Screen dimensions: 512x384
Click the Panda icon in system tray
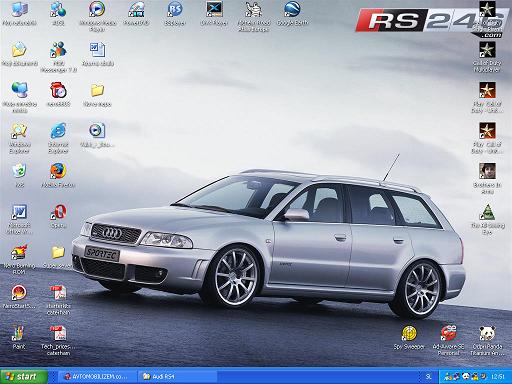[466, 377]
